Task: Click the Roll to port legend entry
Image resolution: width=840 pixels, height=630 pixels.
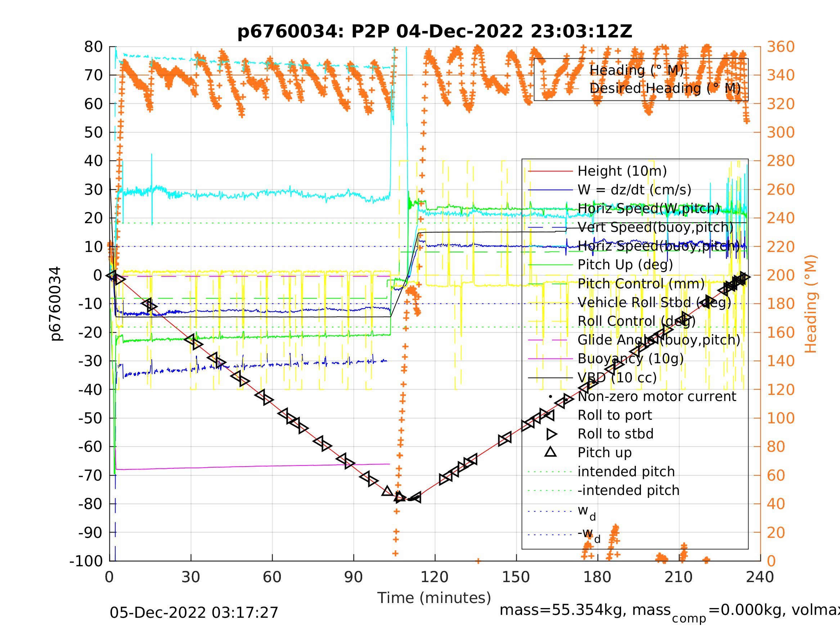Action: click(x=615, y=415)
